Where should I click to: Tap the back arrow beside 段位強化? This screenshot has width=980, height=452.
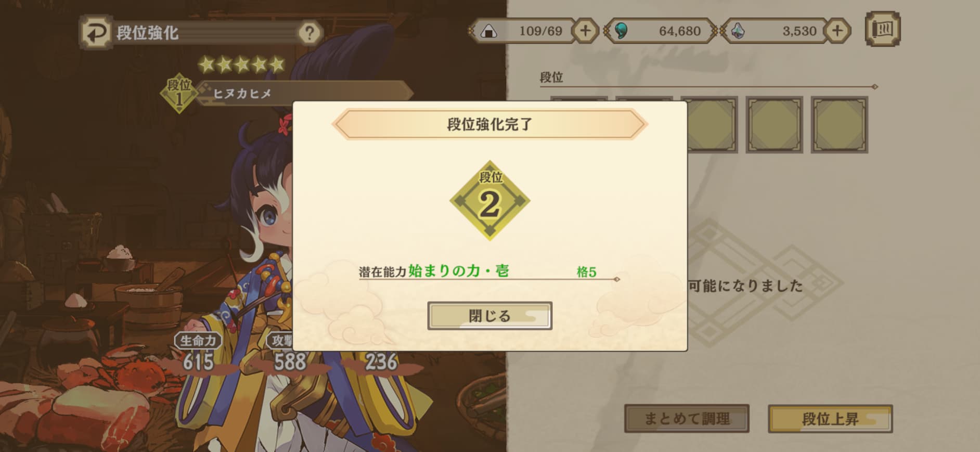[x=96, y=33]
